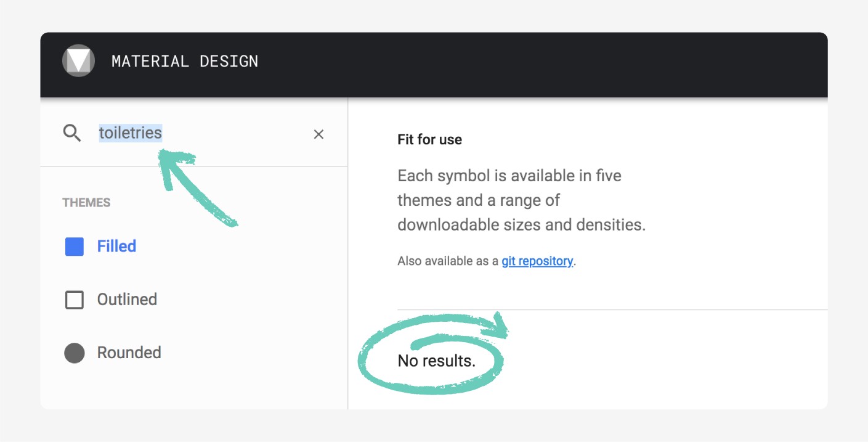Select the Filled theme label
The width and height of the screenshot is (868, 442).
(116, 247)
